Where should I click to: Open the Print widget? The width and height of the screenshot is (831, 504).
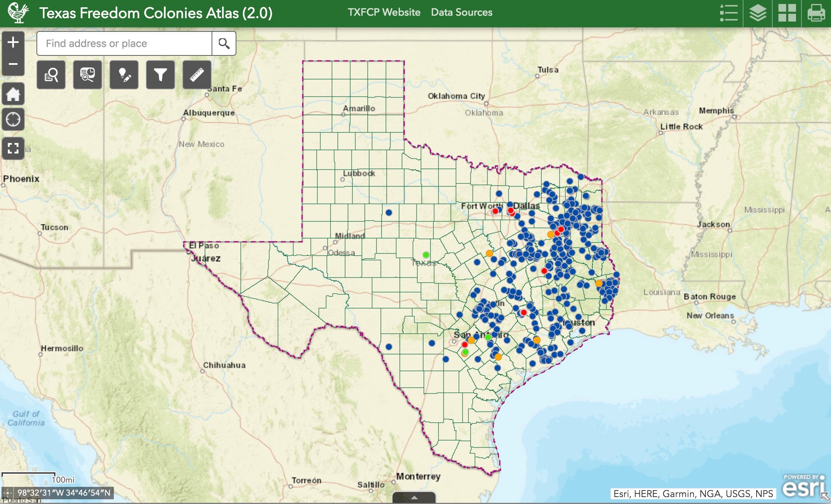pos(816,13)
